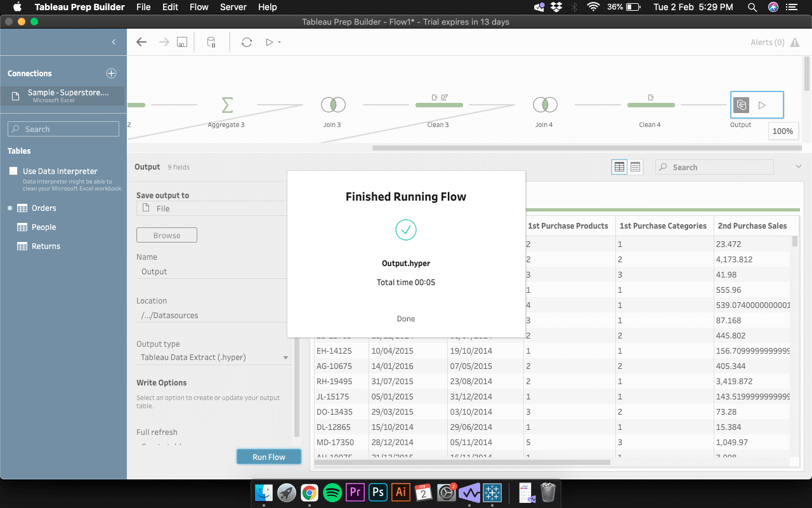812x508 pixels.
Task: Edit the output Name field
Action: coord(212,271)
